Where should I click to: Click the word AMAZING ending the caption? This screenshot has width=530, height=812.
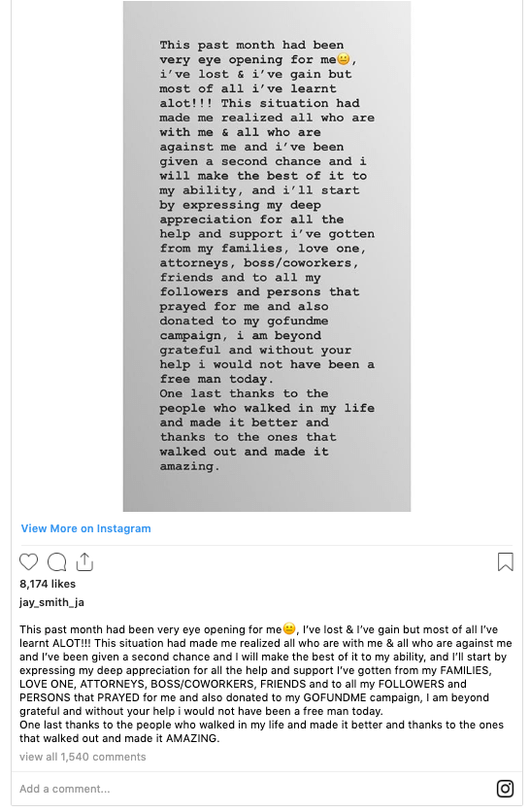click(x=192, y=738)
